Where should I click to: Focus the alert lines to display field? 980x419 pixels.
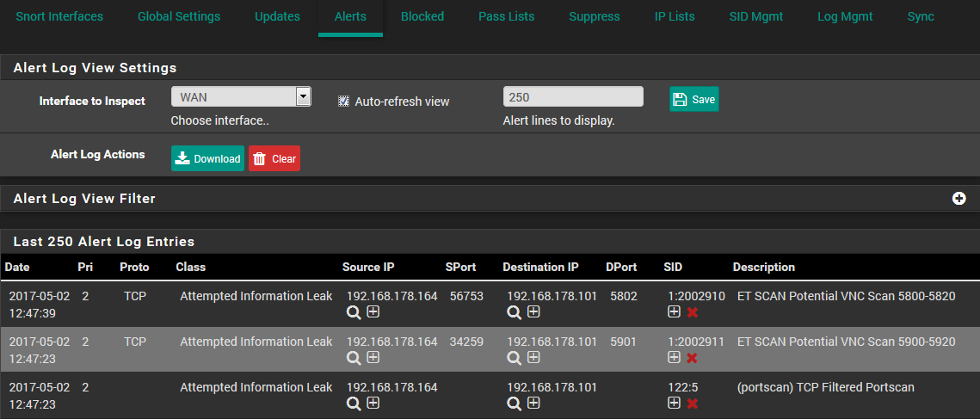tap(573, 96)
